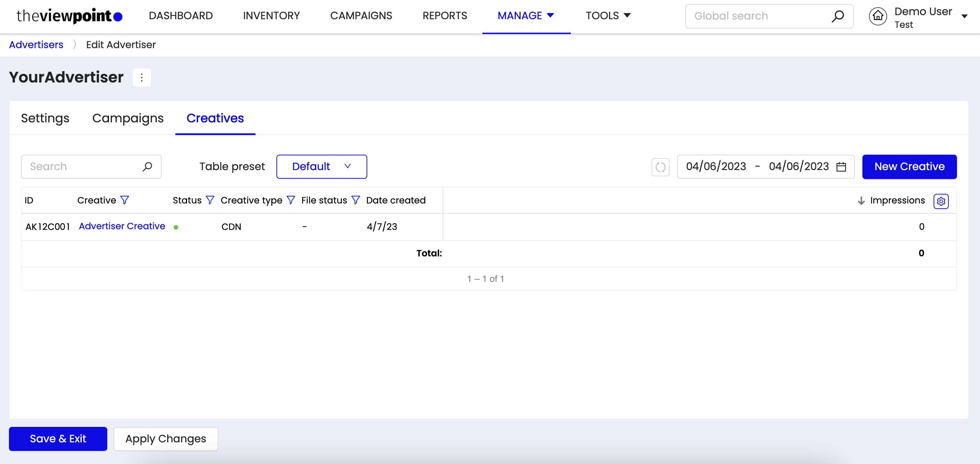Click the ID column header
This screenshot has height=464, width=980.
[x=29, y=200]
